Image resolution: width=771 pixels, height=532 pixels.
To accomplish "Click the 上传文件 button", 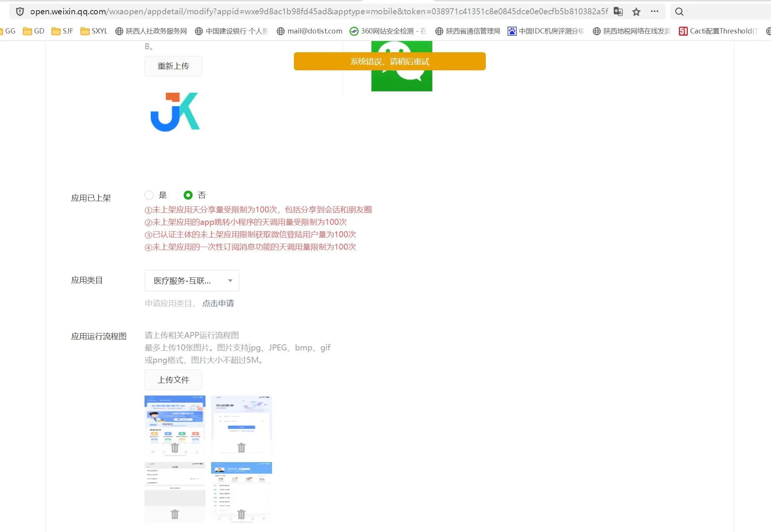I will click(173, 380).
